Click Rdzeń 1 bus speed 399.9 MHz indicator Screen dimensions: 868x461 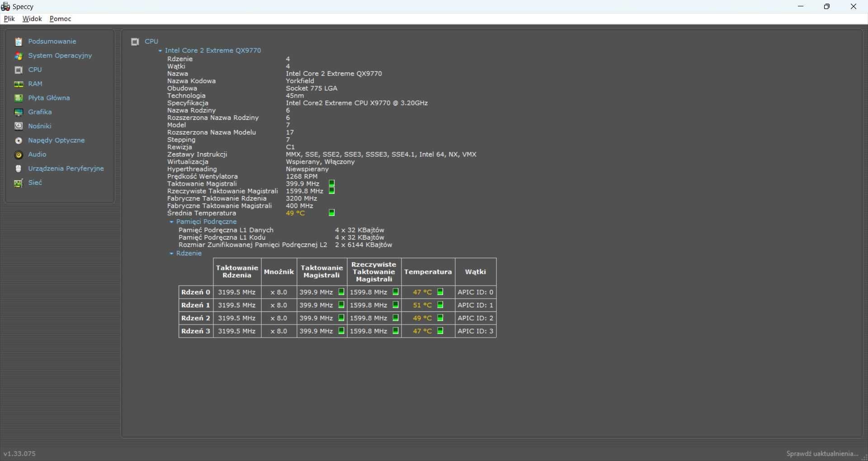(x=341, y=305)
